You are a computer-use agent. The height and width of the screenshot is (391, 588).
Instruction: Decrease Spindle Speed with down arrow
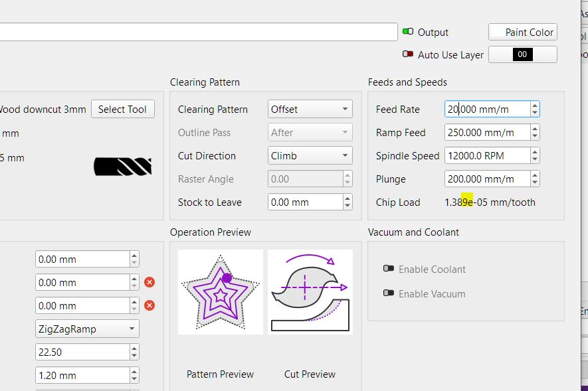535,159
